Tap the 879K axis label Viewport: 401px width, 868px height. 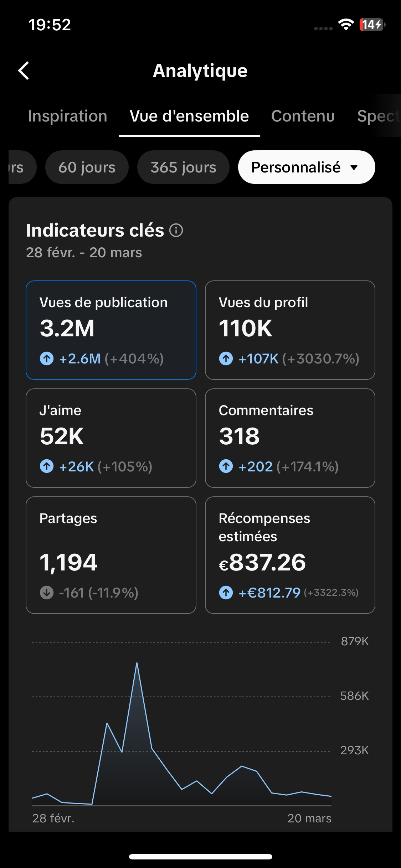coord(355,641)
